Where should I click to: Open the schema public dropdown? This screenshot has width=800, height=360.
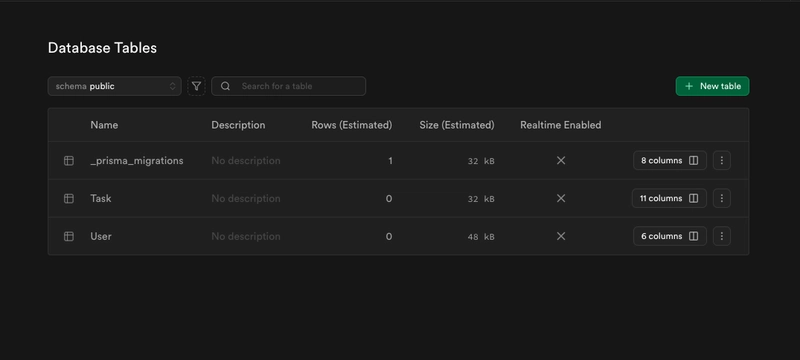click(114, 86)
